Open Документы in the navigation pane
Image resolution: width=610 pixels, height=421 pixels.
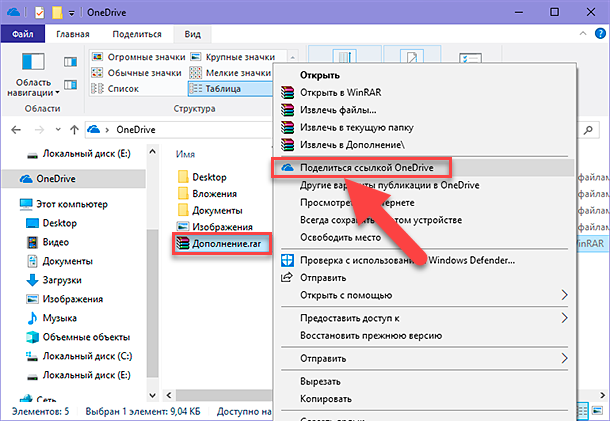point(60,261)
